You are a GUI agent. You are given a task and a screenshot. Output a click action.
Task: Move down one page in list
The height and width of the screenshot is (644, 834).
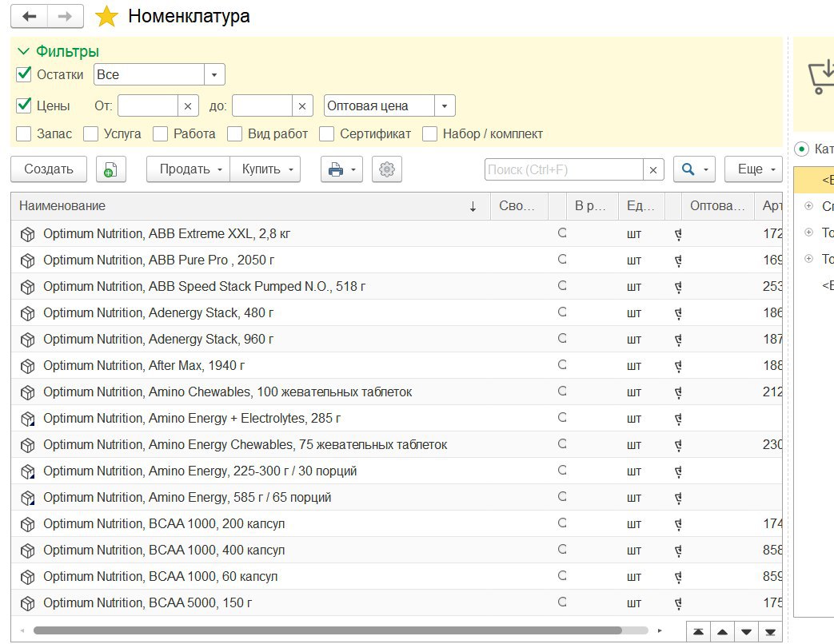[746, 632]
